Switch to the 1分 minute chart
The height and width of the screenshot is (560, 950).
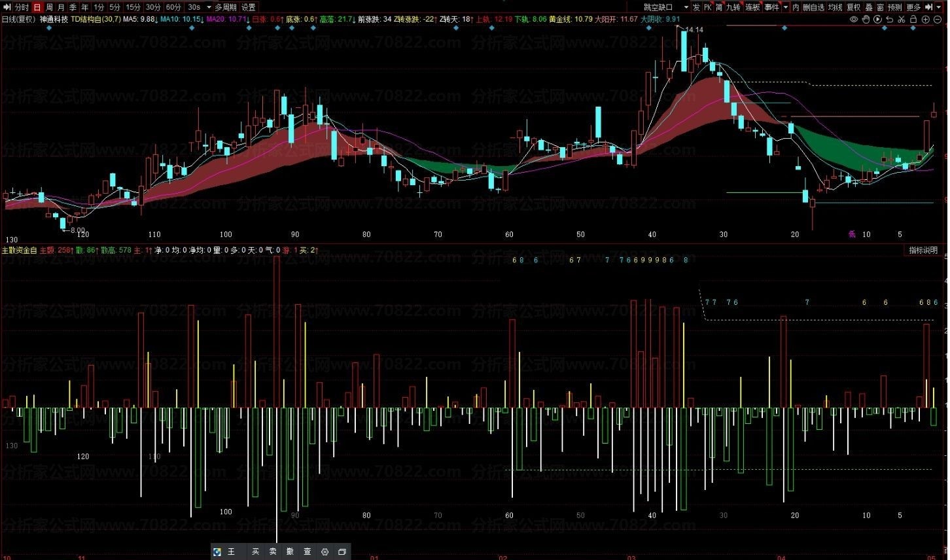pyautogui.click(x=99, y=7)
